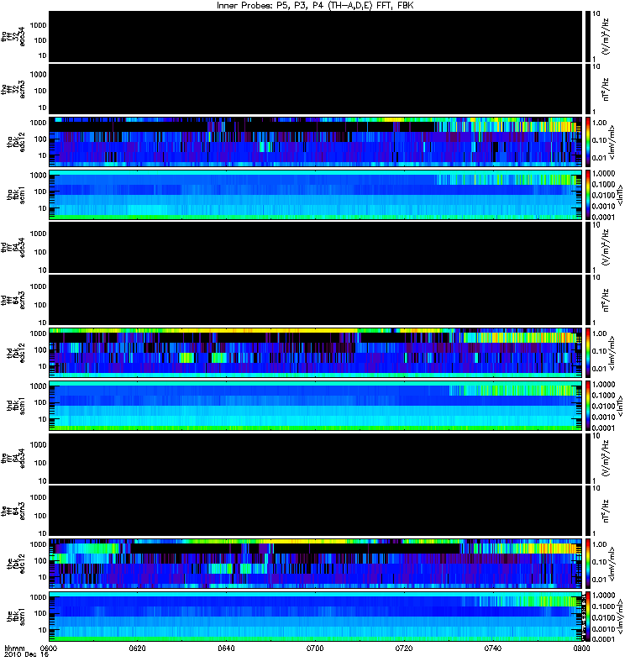630x672 pixels.
Task: Select the thd fbk scm1 panel label
Action: (x=16, y=406)
